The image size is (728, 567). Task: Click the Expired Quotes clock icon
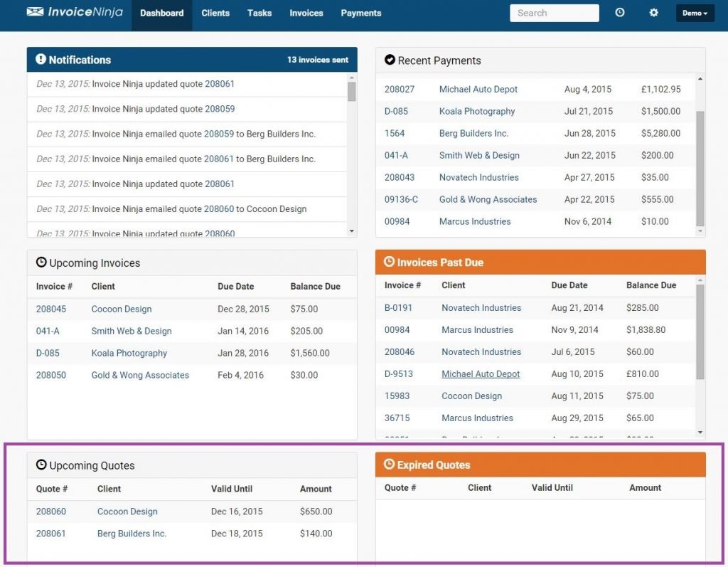(x=389, y=465)
